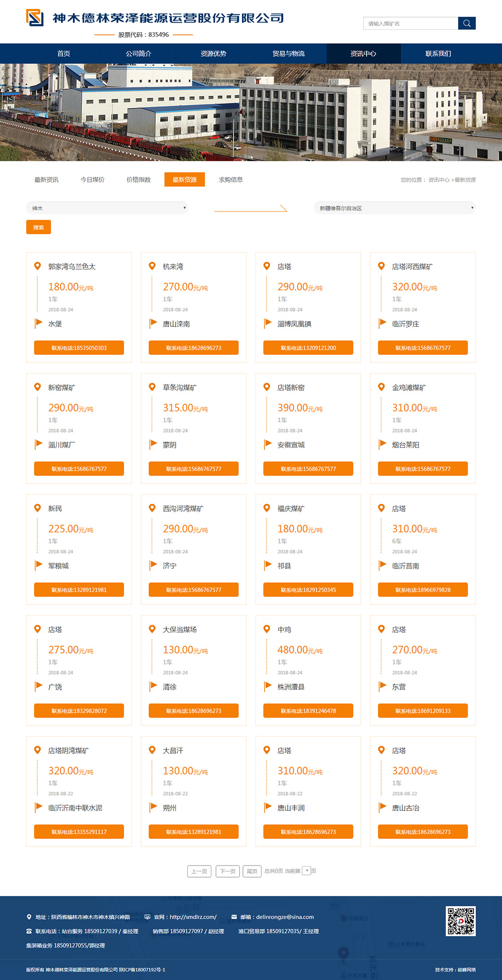Click location pin icon on 杭来湾 card
The width and height of the screenshot is (502, 980).
coord(152,266)
